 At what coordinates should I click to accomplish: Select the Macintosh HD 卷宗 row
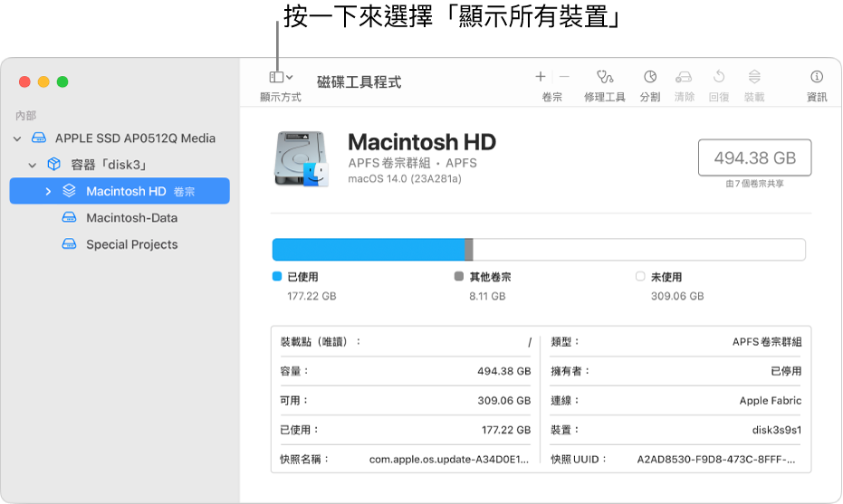(120, 191)
